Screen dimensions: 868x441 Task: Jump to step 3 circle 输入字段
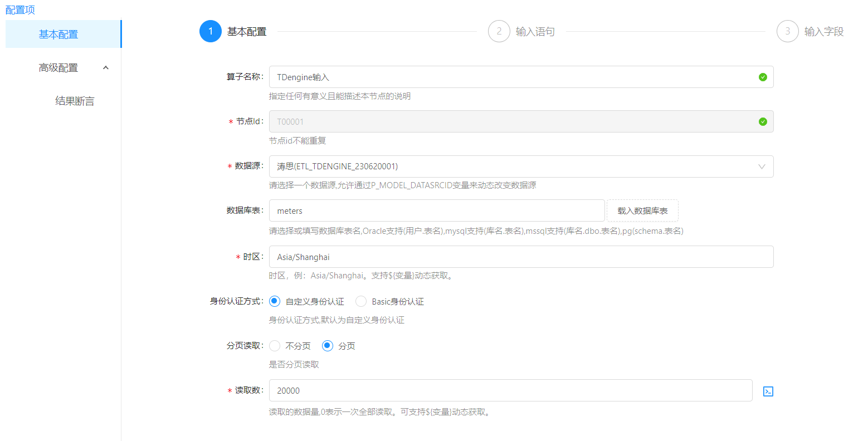(x=787, y=32)
